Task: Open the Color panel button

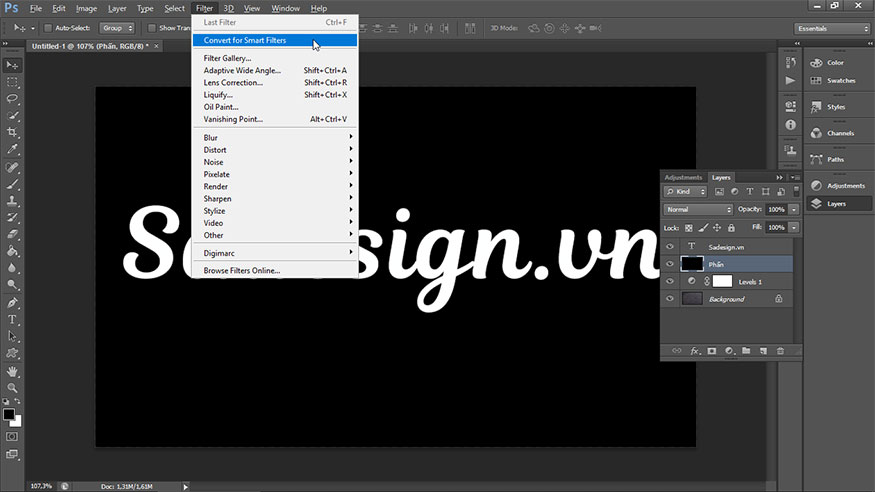Action: [x=838, y=62]
